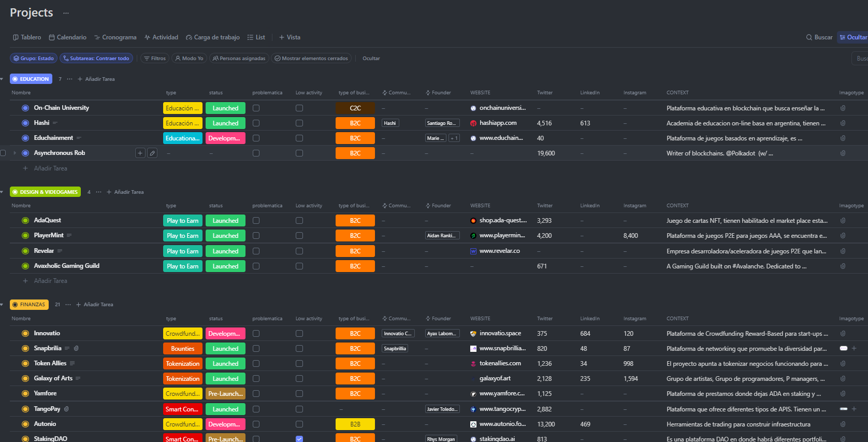This screenshot has height=442, width=868.
Task: Switch to the List view tab
Action: tap(256, 37)
